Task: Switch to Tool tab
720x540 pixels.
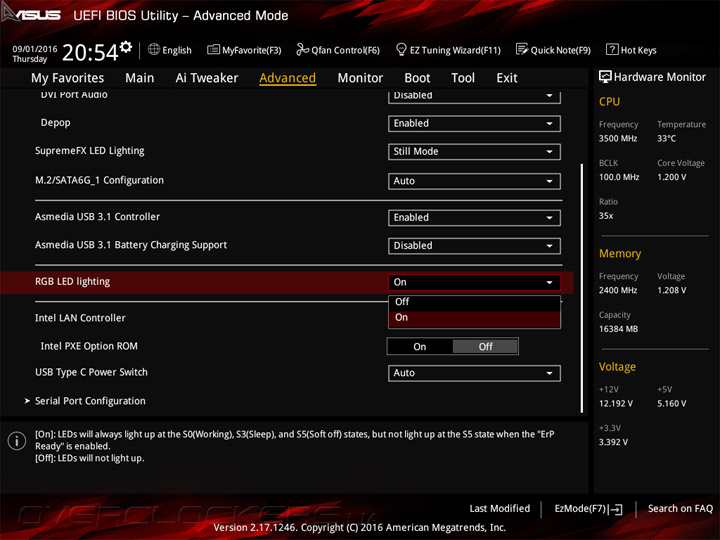Action: [463, 78]
